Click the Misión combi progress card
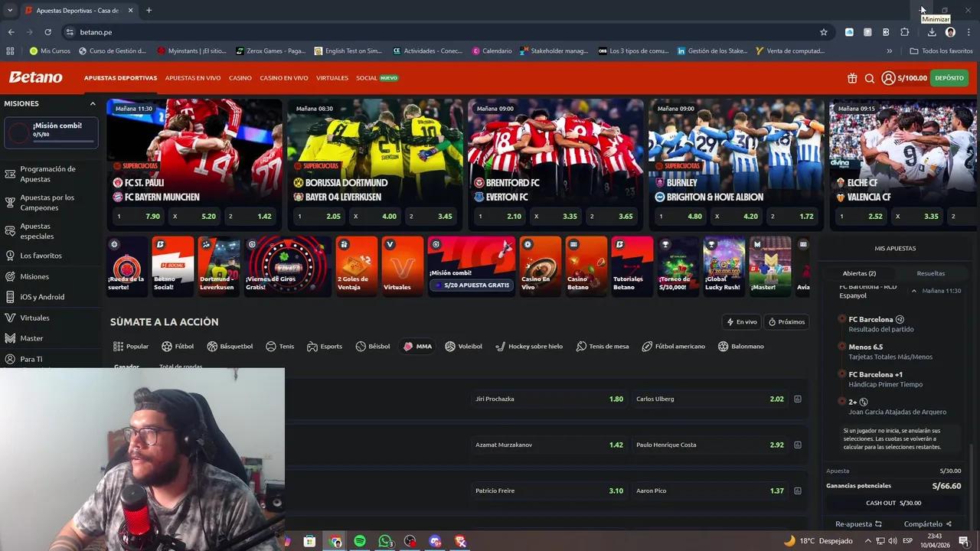Image resolution: width=980 pixels, height=551 pixels. tap(51, 130)
